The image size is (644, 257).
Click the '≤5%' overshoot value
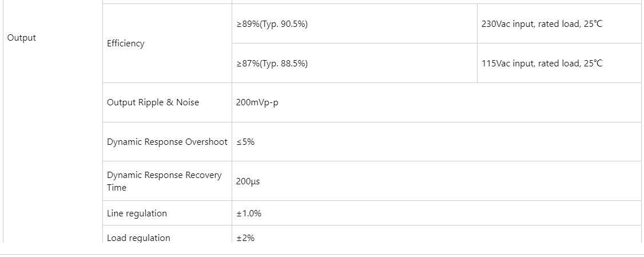(245, 142)
